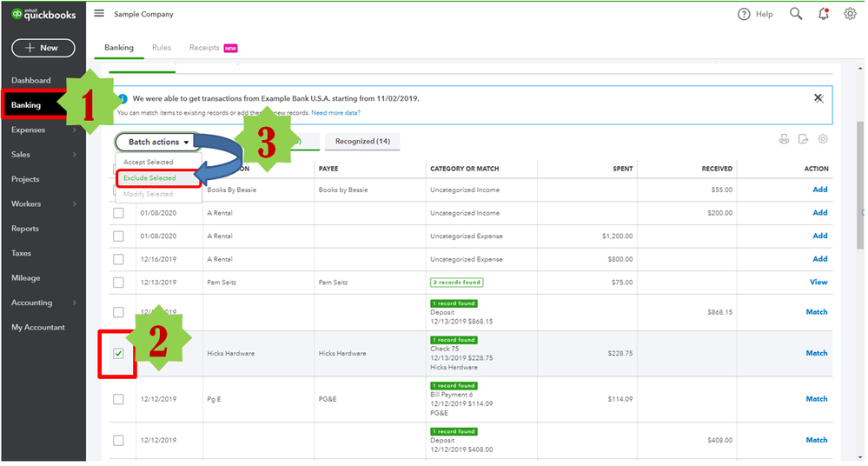The image size is (868, 466).
Task: Click the print icon above the table
Action: (784, 139)
